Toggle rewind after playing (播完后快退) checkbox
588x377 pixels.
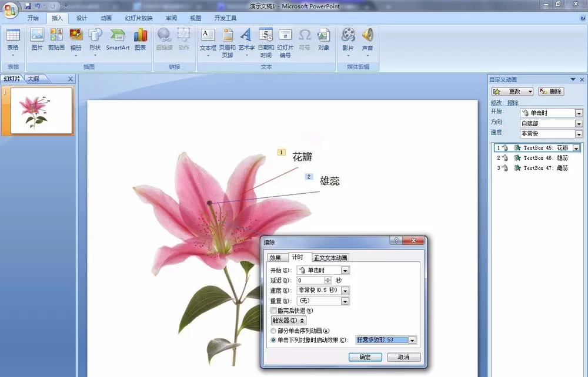(273, 311)
